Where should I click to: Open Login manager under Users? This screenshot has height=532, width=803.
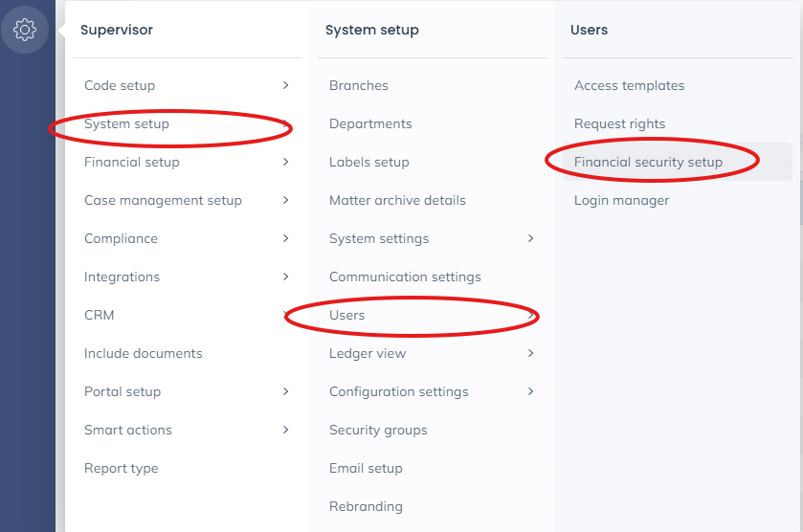(621, 200)
